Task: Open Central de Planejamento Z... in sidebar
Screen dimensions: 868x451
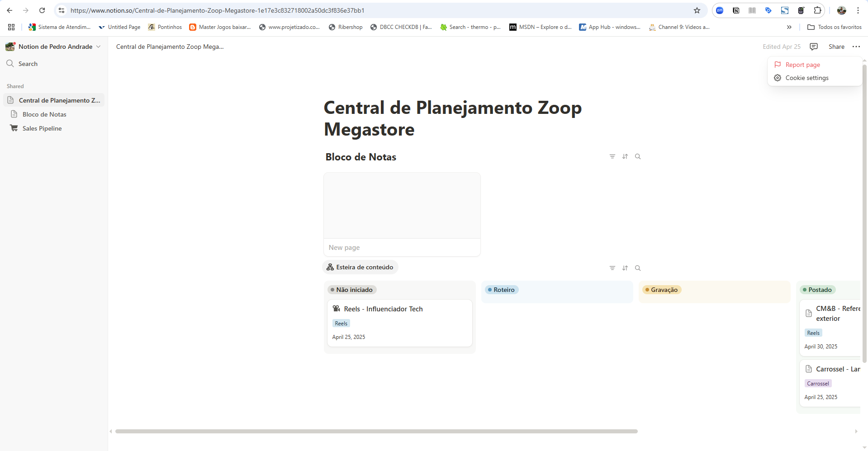Action: coord(54,100)
